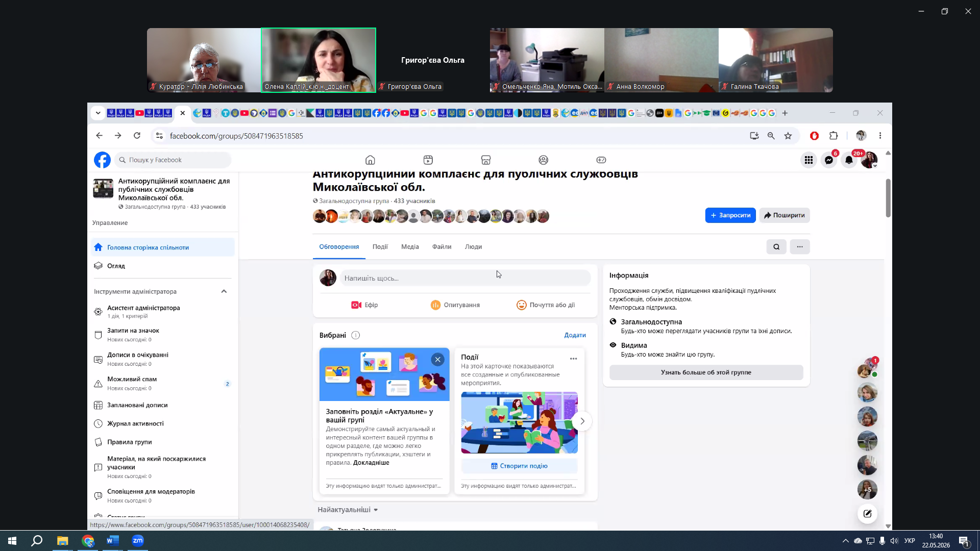Go forward in browser history
The width and height of the screenshot is (980, 551).
[x=118, y=136]
